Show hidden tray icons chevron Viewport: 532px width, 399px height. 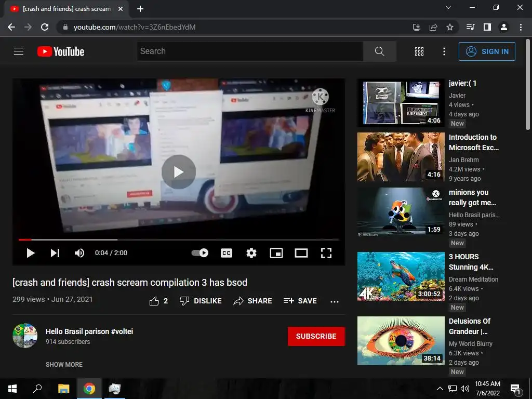440,389
